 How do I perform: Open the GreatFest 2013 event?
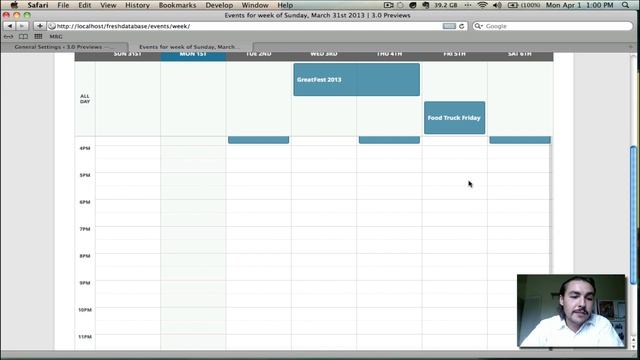tap(356, 80)
